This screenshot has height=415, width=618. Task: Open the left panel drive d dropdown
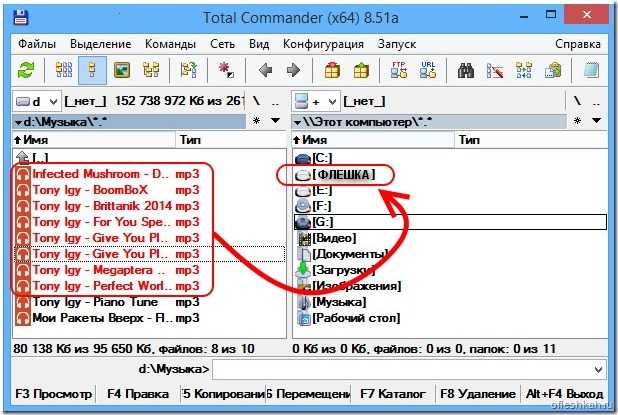point(37,102)
